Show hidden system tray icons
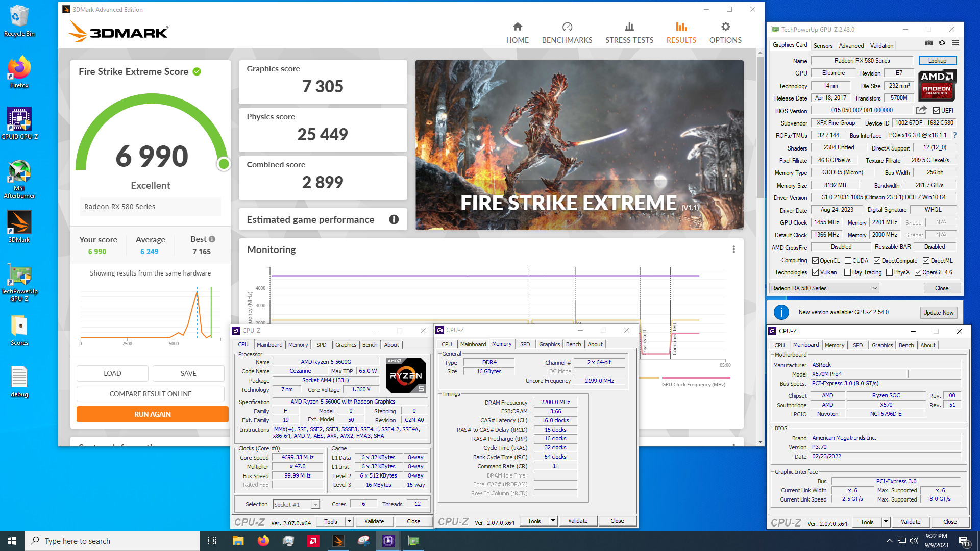Viewport: 980px width, 551px height. pyautogui.click(x=889, y=541)
